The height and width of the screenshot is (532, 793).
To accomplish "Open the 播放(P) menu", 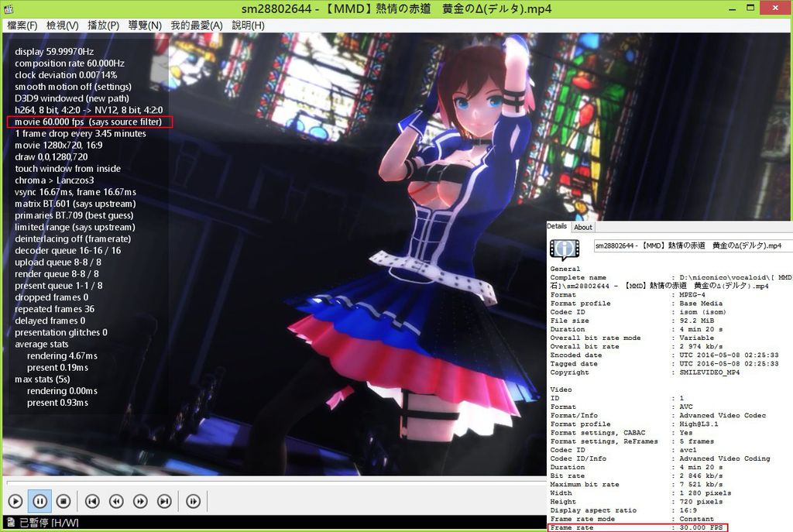I will click(103, 26).
